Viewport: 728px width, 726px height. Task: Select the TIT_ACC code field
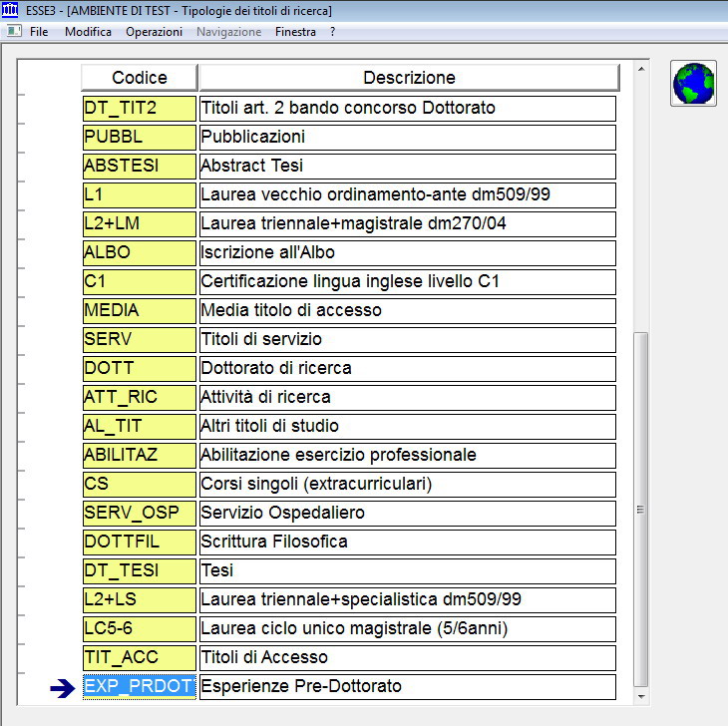coord(140,658)
